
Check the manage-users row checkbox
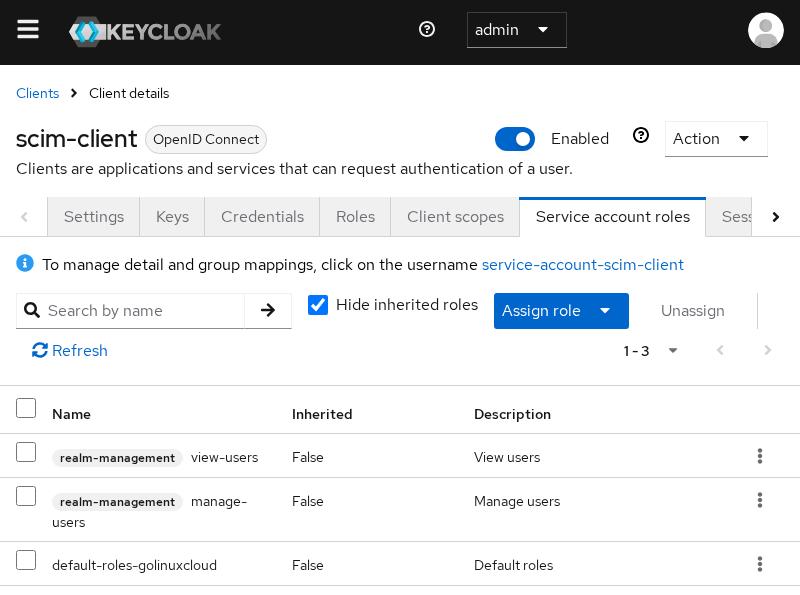point(26,495)
